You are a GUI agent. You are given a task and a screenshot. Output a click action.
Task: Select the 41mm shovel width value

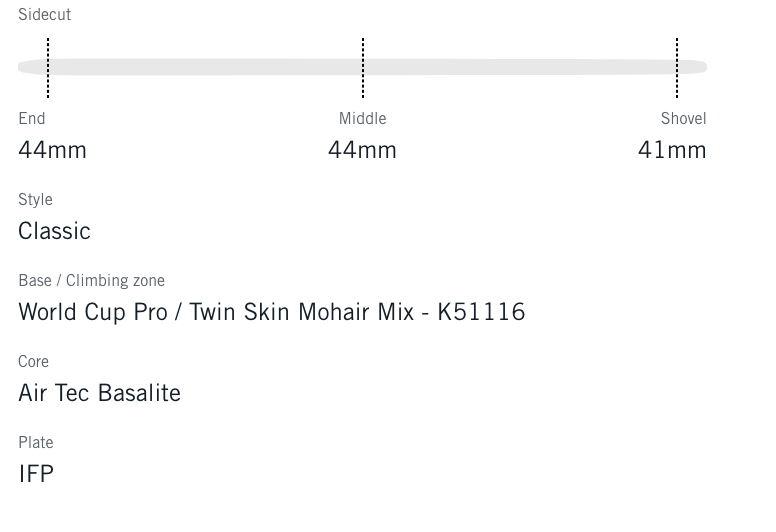click(672, 150)
